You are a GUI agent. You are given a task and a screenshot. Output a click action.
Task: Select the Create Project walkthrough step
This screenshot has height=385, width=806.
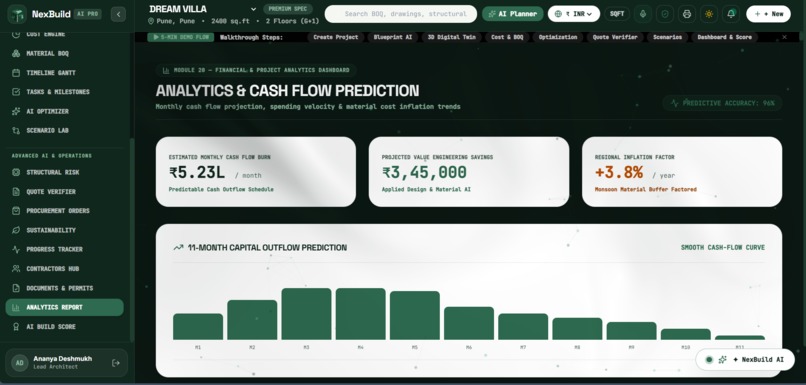[x=336, y=37]
